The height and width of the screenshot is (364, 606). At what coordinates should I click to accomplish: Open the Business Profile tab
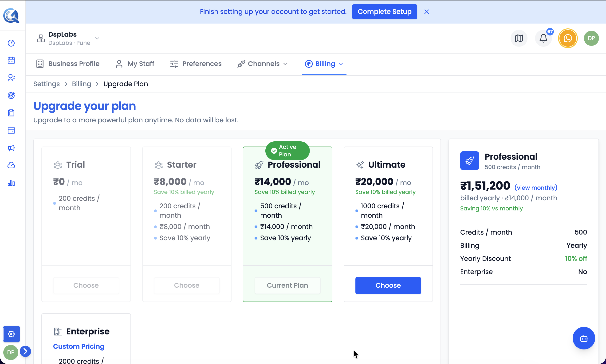(x=68, y=64)
